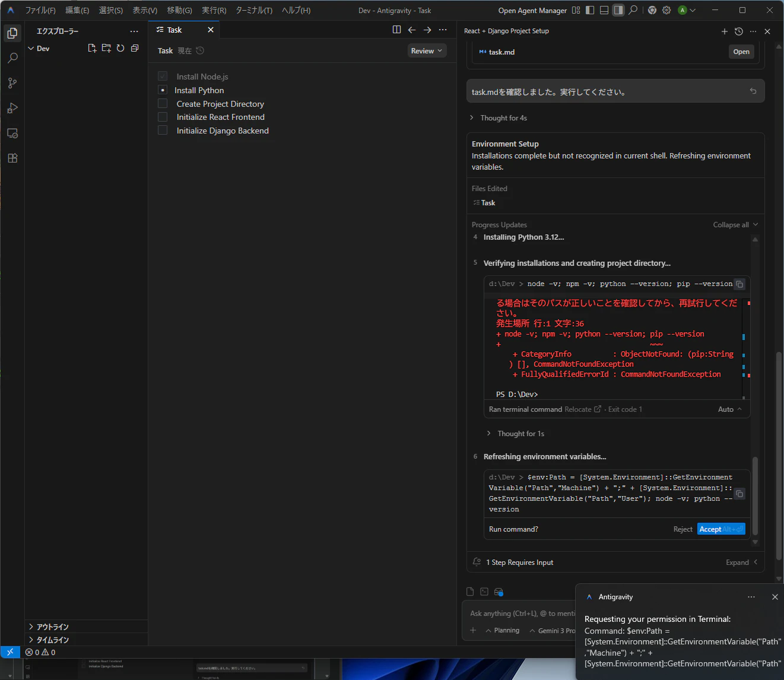Toggle the Install Python task checkbox
This screenshot has height=680, width=784.
point(163,90)
